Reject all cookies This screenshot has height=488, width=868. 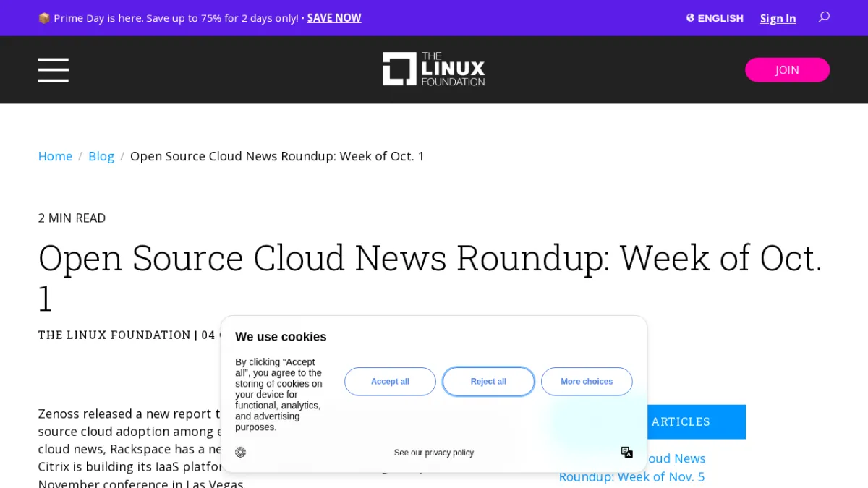click(x=488, y=382)
